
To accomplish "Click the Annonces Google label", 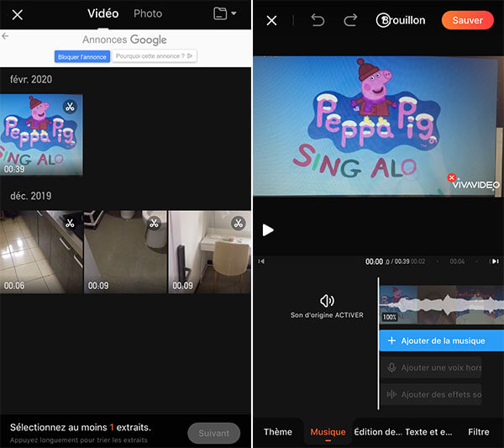I will (x=124, y=40).
